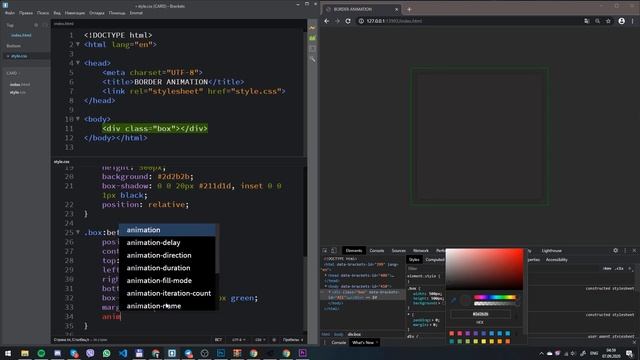The height and width of the screenshot is (360, 640).
Task: Open the new tab plus button in Chrome
Action: (x=409, y=9)
